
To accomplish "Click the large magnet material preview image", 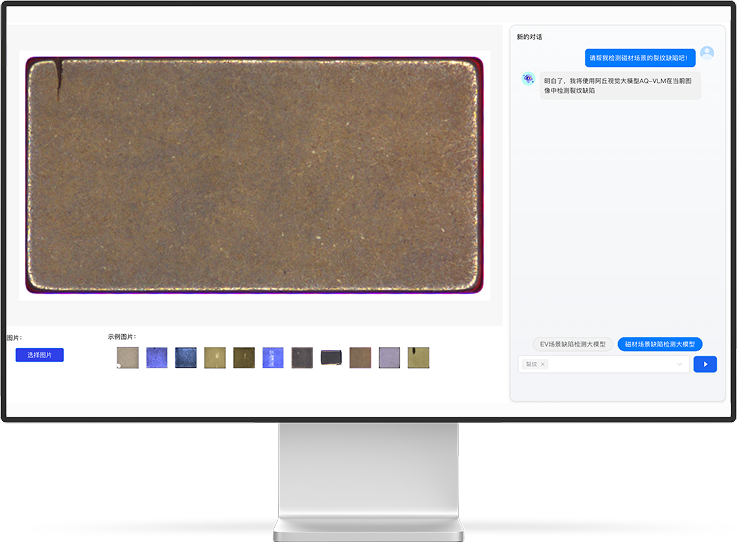I will pos(255,175).
